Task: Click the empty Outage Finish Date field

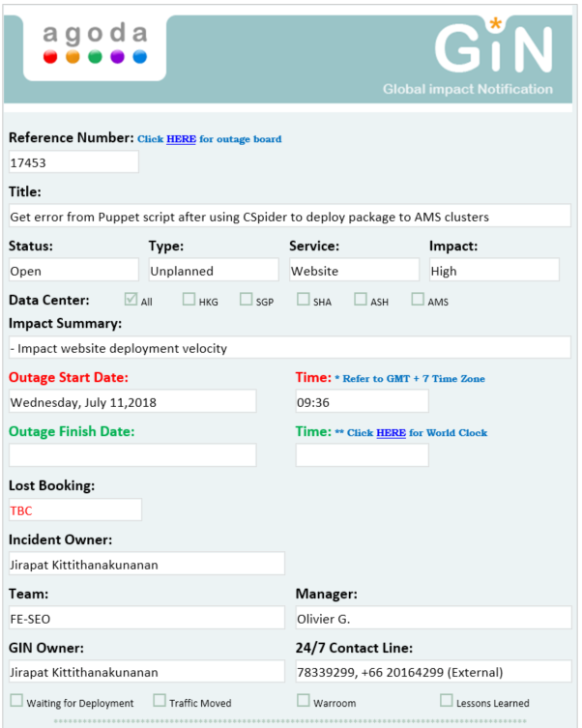Action: pos(132,455)
